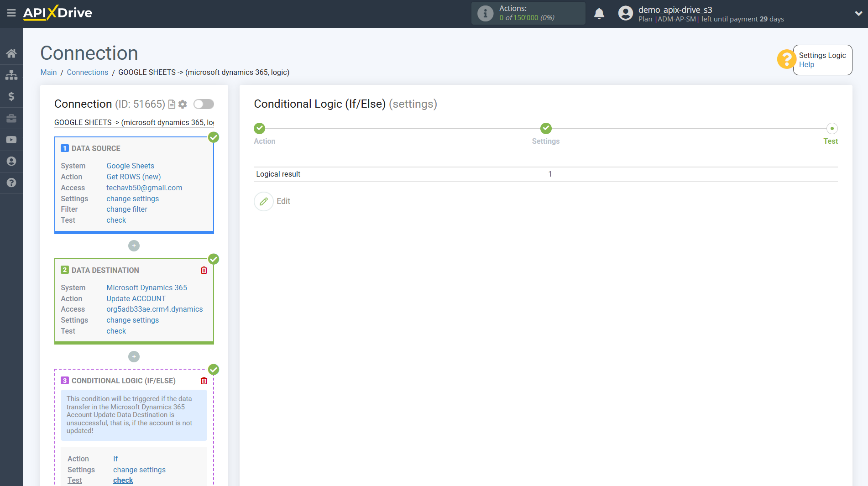Open Microsoft Dynamics 365 system link
This screenshot has height=486, width=868.
click(147, 288)
